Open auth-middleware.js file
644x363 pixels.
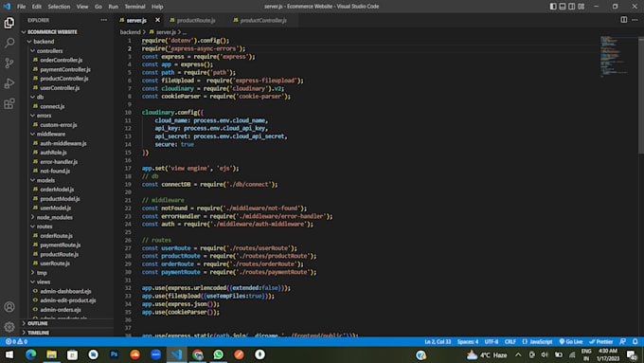point(63,143)
